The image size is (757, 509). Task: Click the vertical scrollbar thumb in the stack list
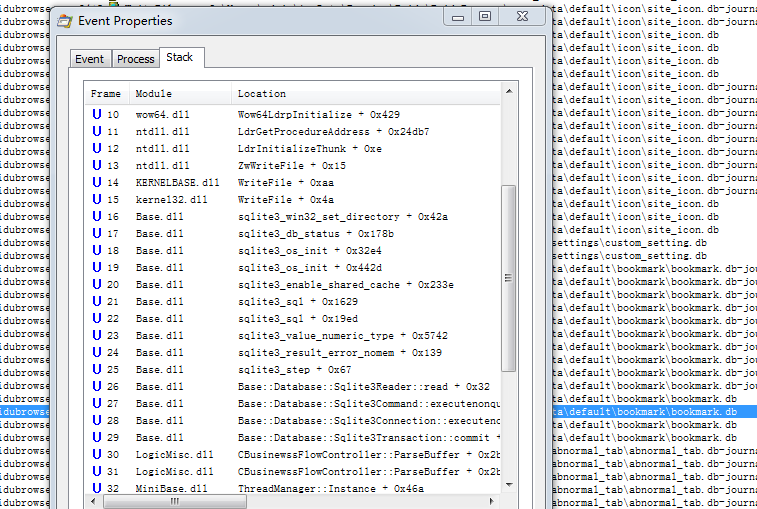click(508, 278)
